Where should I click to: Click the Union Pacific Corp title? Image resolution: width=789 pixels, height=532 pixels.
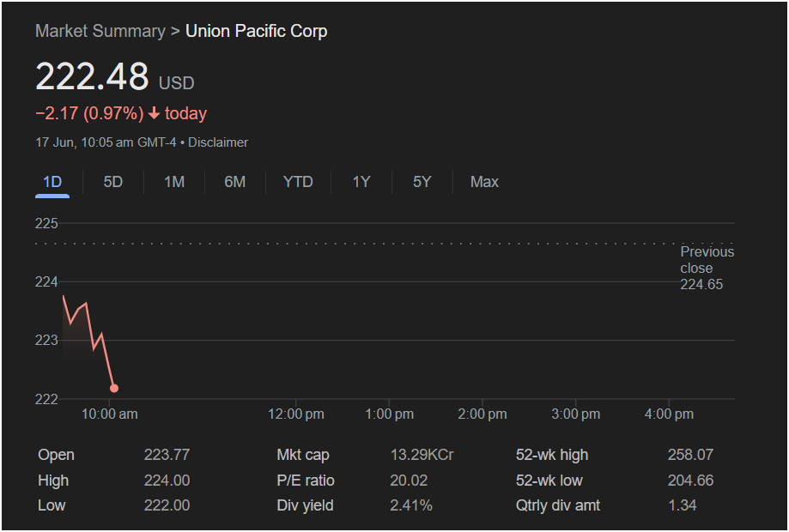pyautogui.click(x=256, y=31)
